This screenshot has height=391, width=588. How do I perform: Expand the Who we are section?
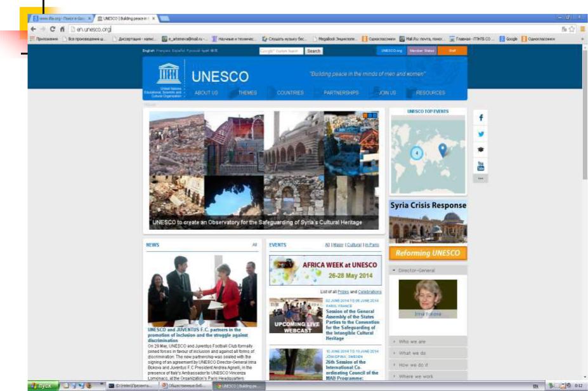click(428, 341)
